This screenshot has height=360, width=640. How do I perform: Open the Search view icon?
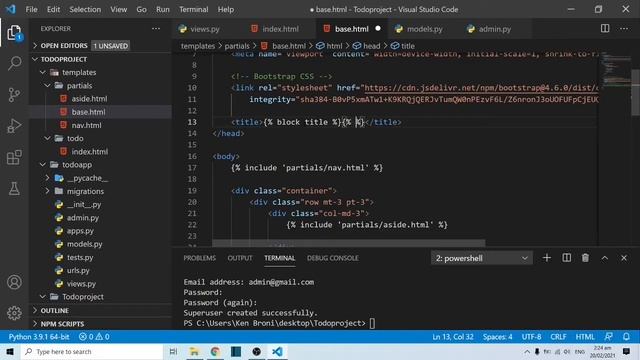click(14, 63)
